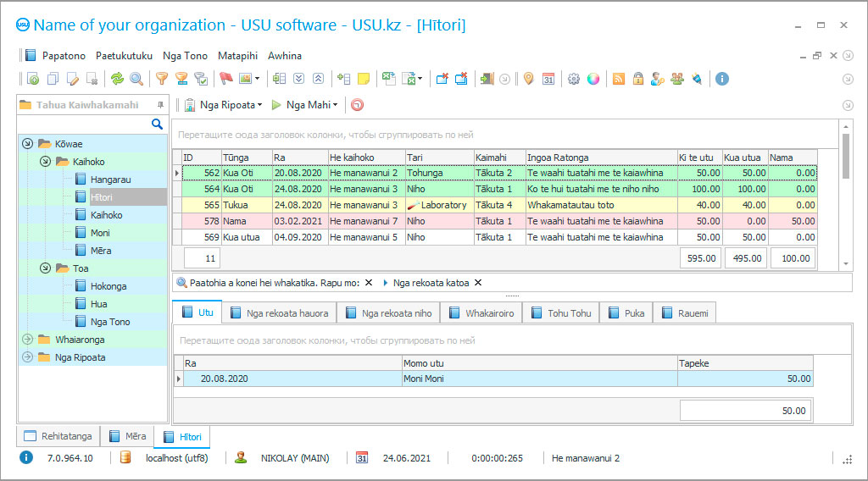Select Moni in the sidebar tree

point(100,233)
